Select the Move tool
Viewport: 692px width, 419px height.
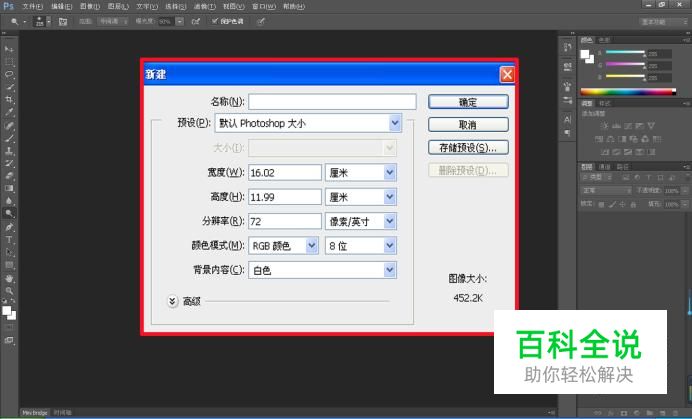(x=9, y=49)
